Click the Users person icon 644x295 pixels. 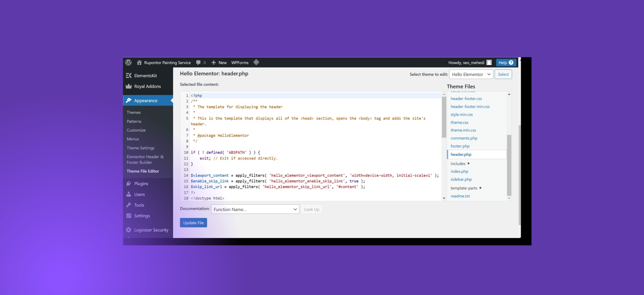click(x=129, y=194)
